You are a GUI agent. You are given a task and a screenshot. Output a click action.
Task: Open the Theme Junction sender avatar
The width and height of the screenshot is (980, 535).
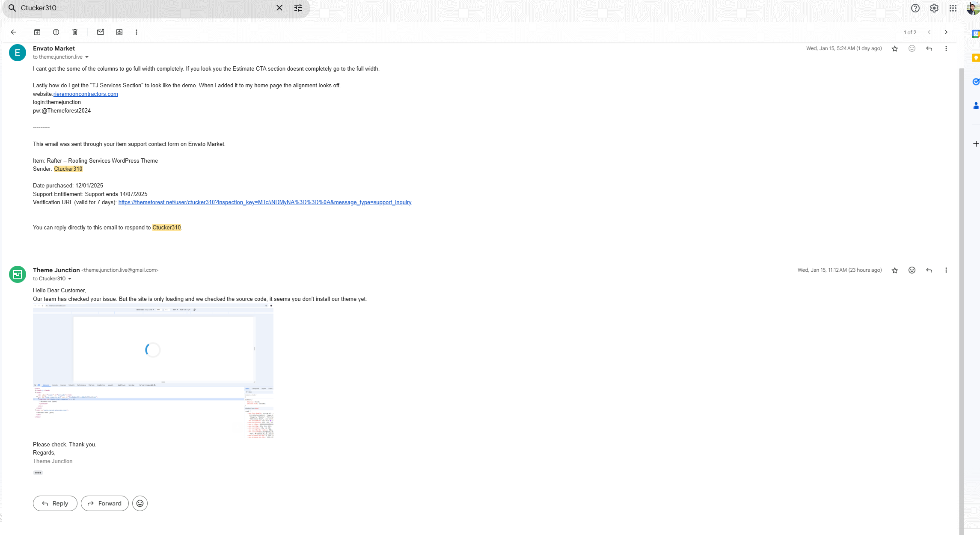tap(18, 274)
